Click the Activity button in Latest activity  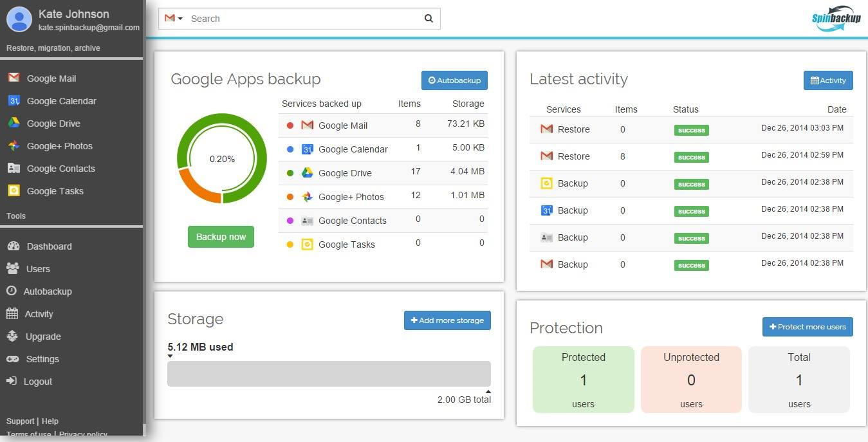point(828,80)
